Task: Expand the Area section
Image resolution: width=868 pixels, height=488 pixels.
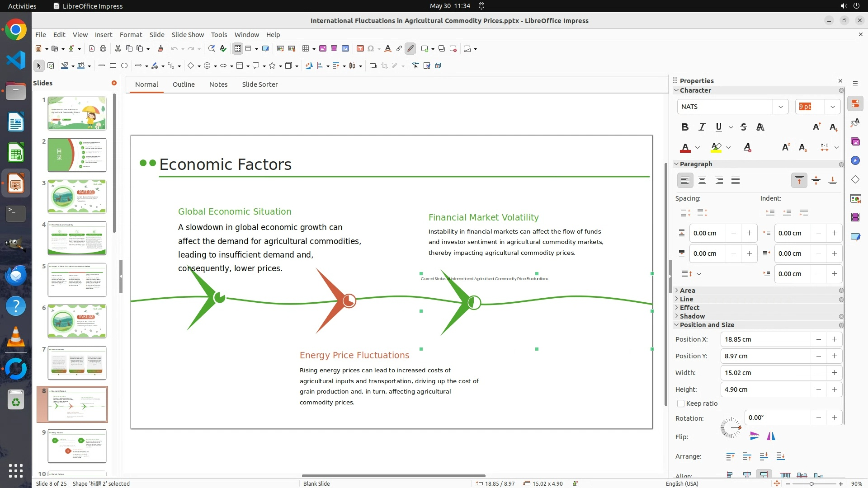Action: pos(687,291)
